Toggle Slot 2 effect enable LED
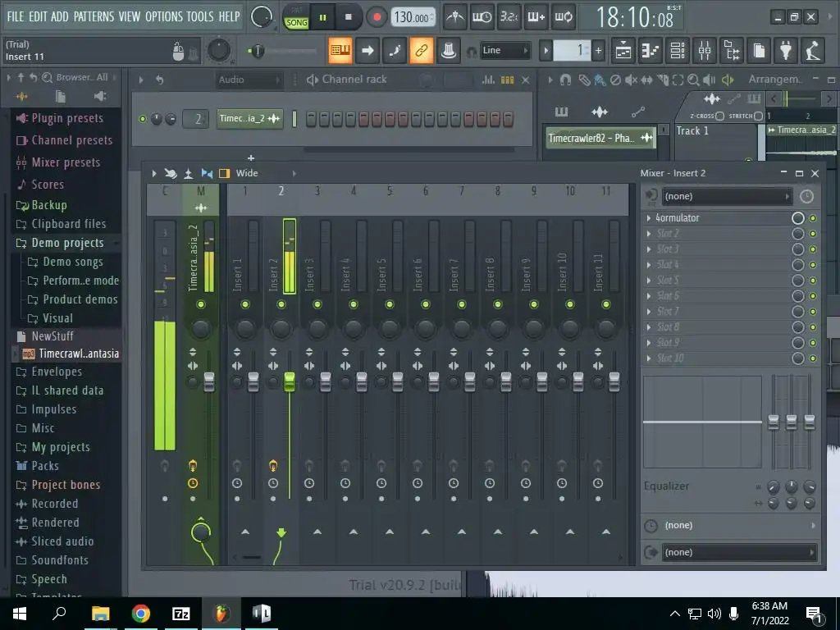 coord(813,234)
